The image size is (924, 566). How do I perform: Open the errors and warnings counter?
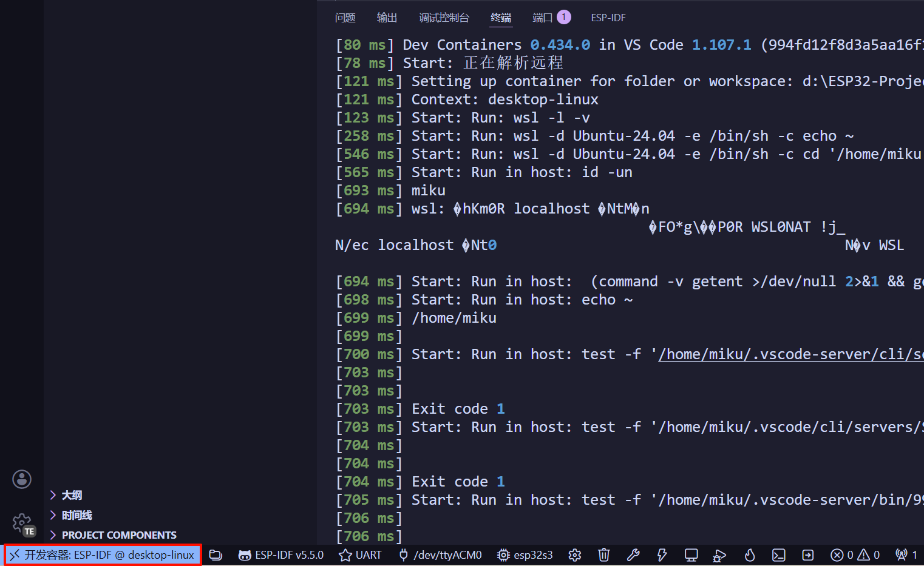click(x=855, y=555)
